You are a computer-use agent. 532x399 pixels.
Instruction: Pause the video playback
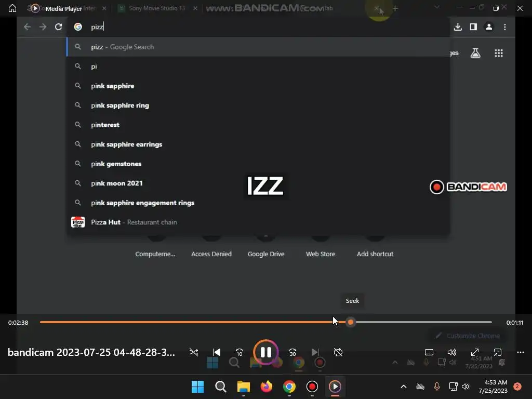pos(265,352)
